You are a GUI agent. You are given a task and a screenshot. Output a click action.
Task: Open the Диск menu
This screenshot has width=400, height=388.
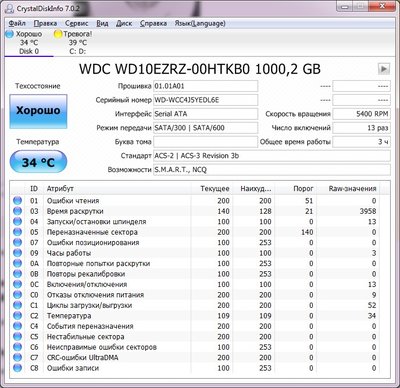[x=124, y=23]
